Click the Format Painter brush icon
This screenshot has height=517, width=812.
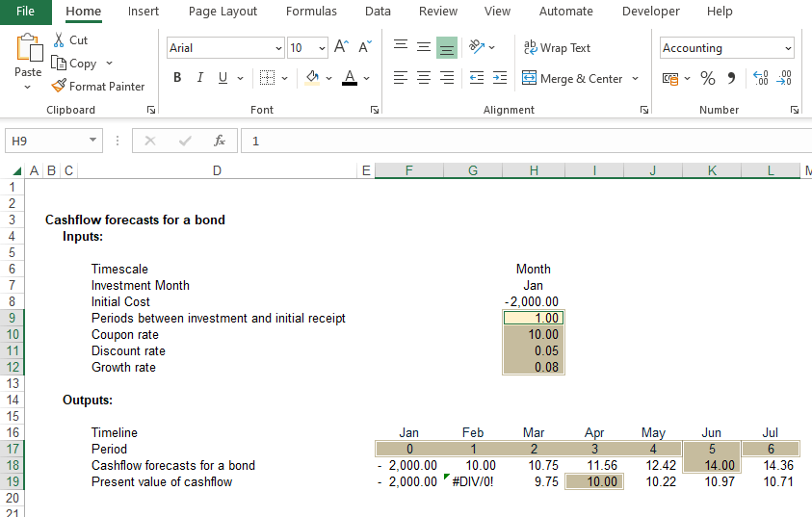[x=59, y=86]
